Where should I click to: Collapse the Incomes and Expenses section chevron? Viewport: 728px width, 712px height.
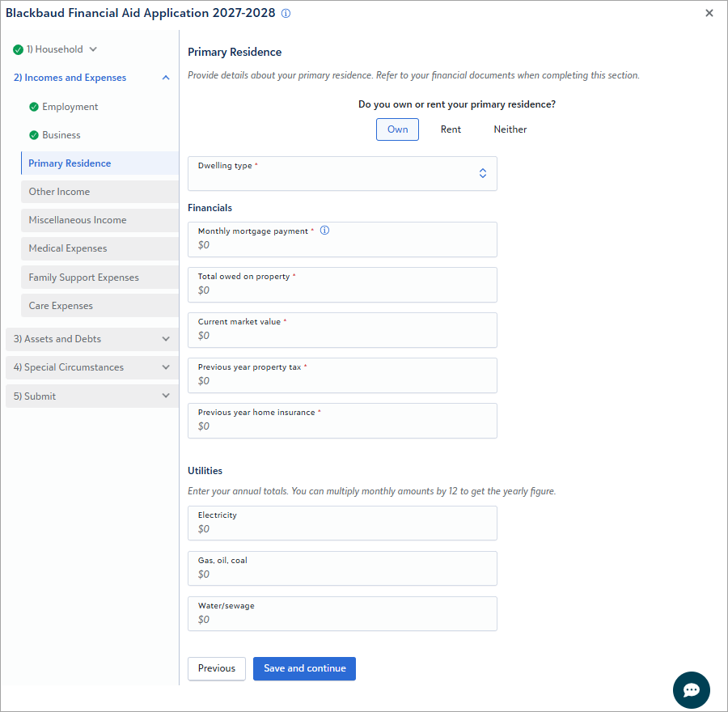(x=166, y=78)
